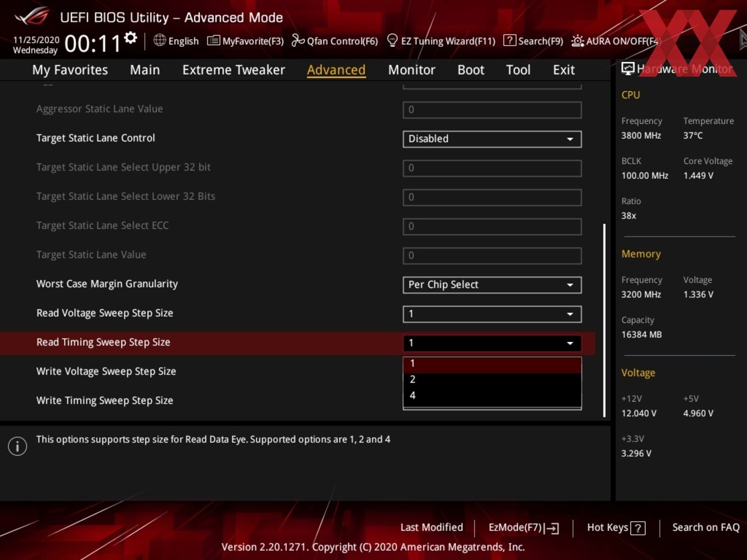Click the Qfan Control fan icon

(298, 40)
